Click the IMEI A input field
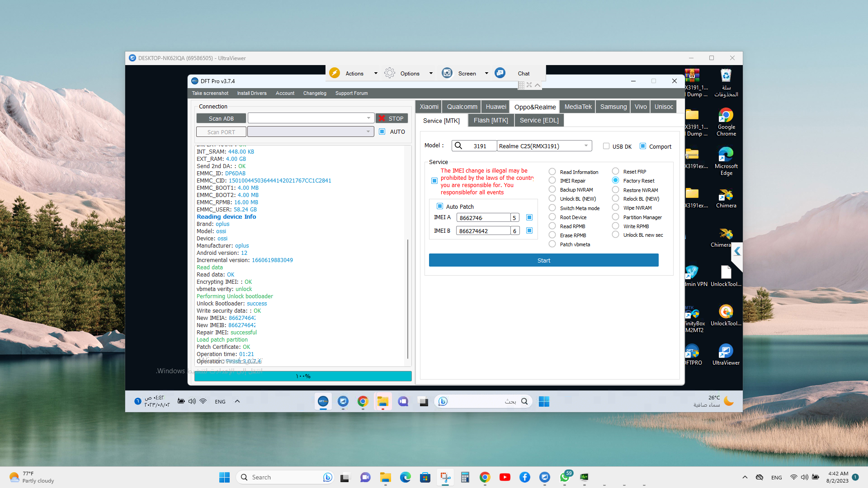 click(483, 218)
